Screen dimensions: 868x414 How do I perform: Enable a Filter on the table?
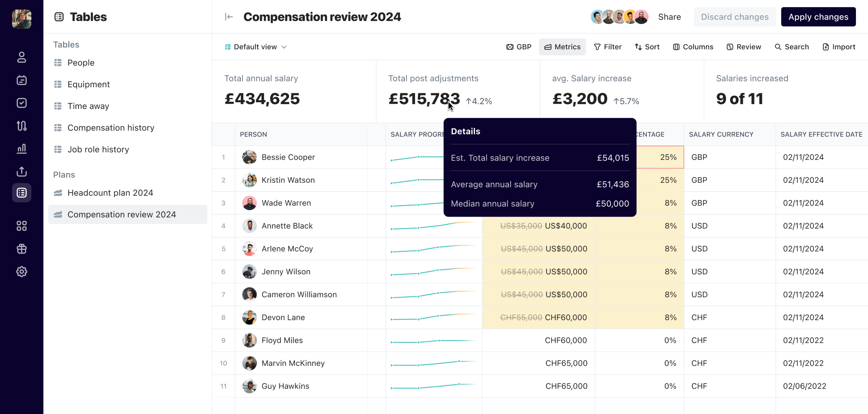click(608, 47)
